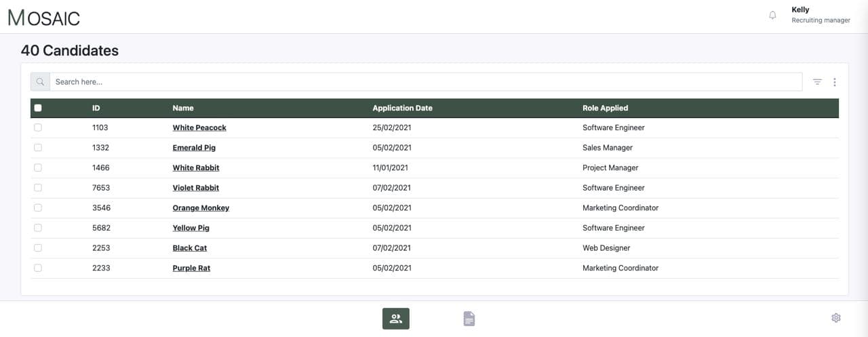Toggle the select-all header checkbox

[38, 108]
